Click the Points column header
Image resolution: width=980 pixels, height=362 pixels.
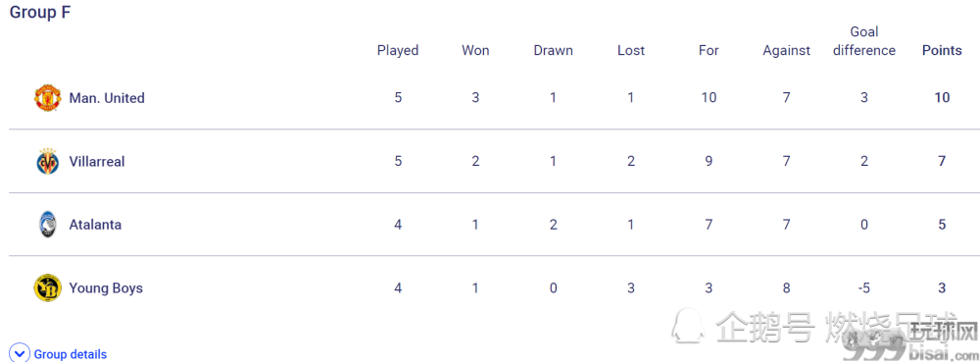[x=942, y=51]
